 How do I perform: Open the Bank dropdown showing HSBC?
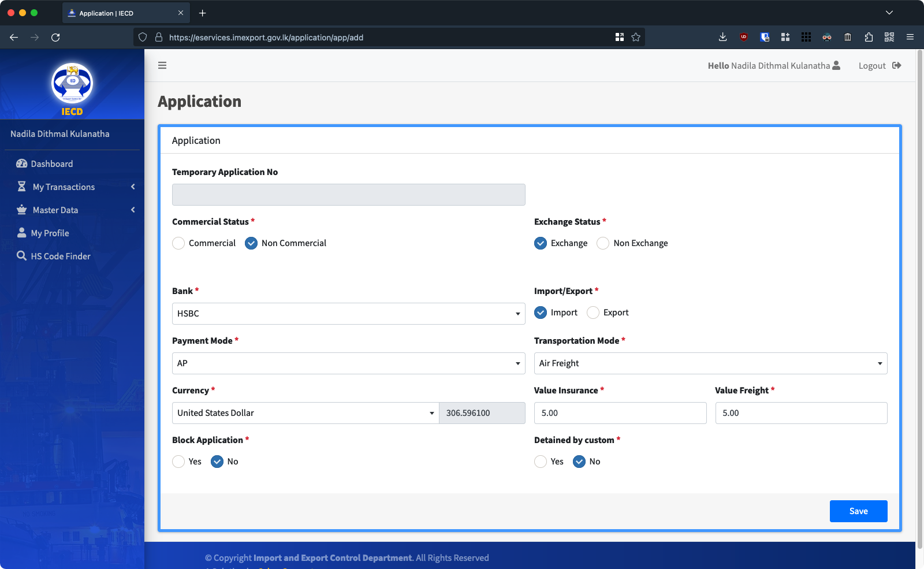(x=348, y=314)
